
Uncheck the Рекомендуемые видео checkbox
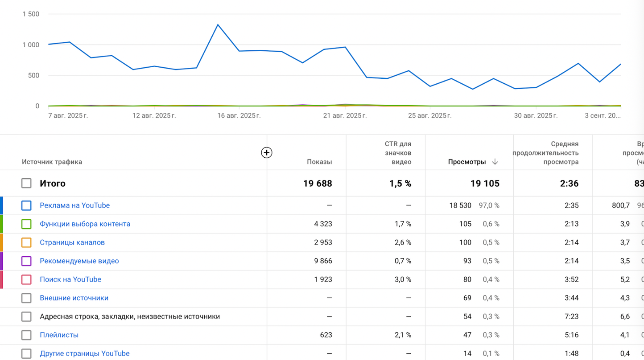pyautogui.click(x=26, y=261)
